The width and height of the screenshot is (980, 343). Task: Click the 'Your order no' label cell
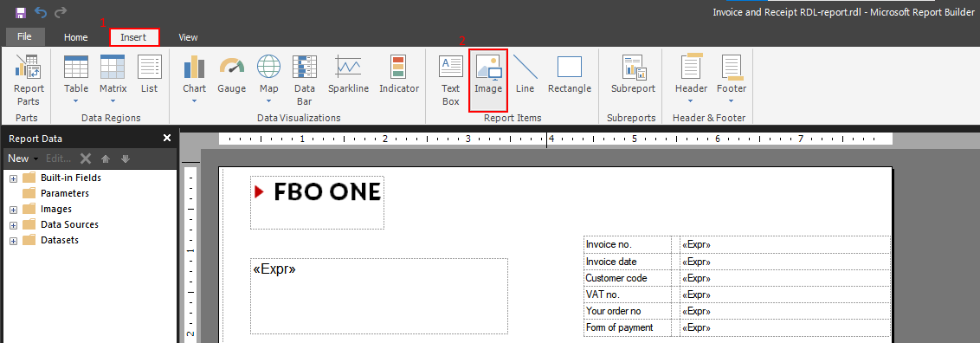click(x=628, y=311)
